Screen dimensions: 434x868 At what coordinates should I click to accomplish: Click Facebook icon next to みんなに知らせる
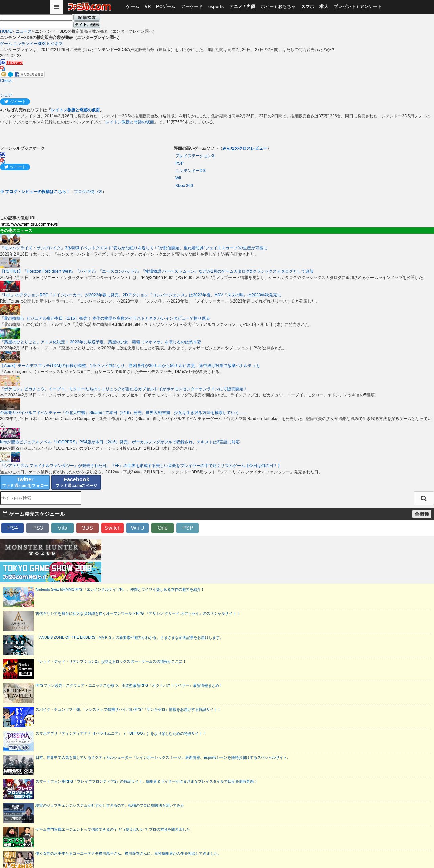click(x=17, y=74)
